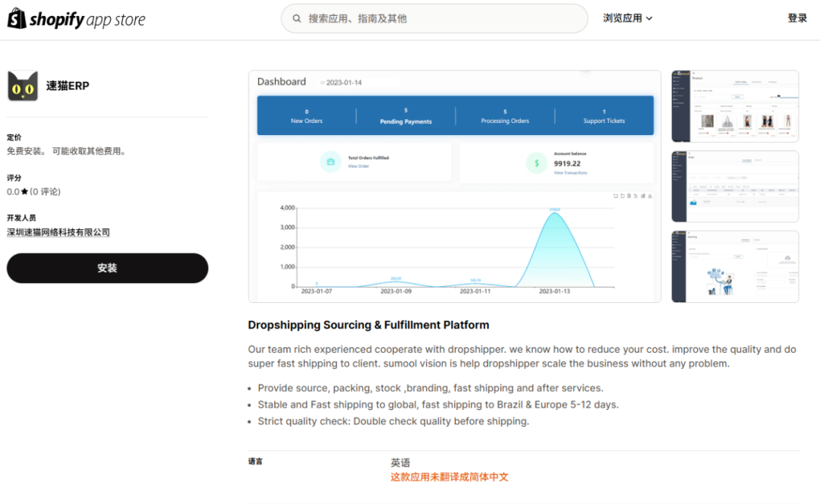Click the 速猫ERP black cat app icon
Image resolution: width=820 pixels, height=504 pixels.
[23, 86]
